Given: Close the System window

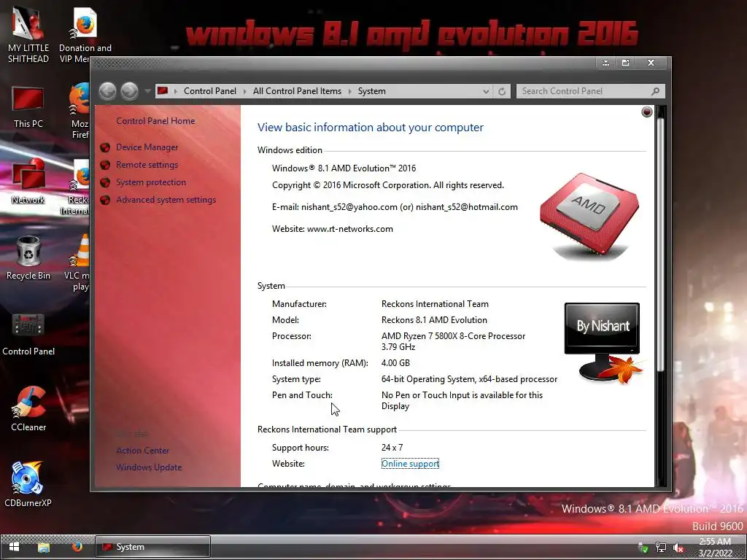Looking at the screenshot, I should tap(651, 63).
